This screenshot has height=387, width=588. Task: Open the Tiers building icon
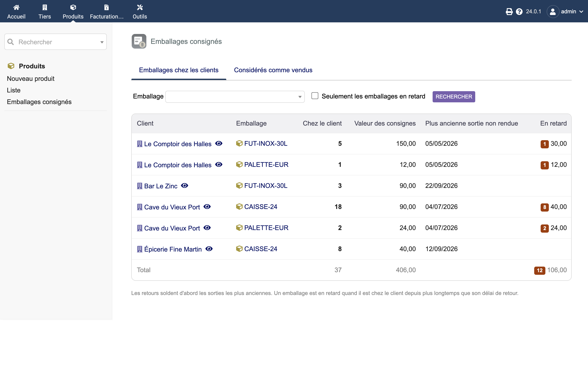coord(45,7)
